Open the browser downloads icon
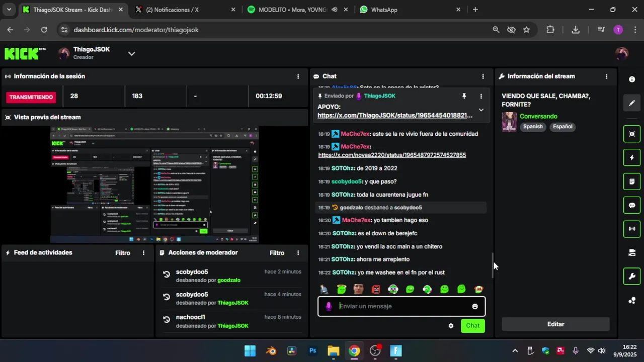Screen dimensions: 644x362 coord(576,30)
